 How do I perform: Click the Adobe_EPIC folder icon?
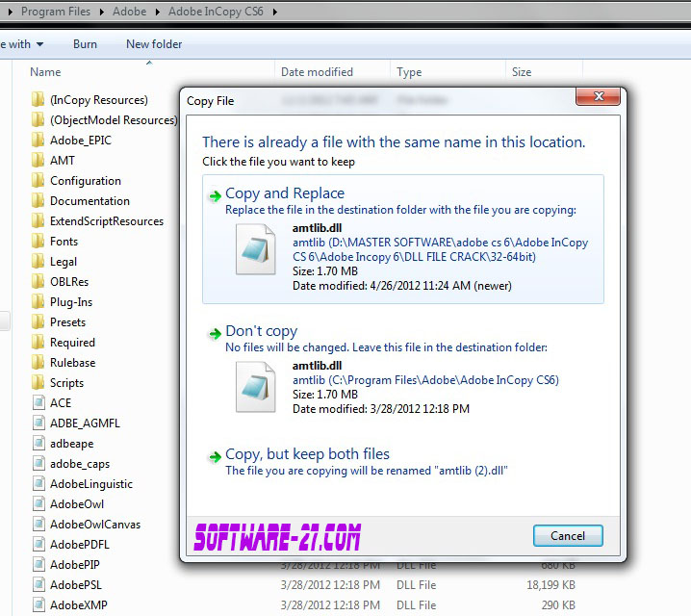click(x=38, y=141)
